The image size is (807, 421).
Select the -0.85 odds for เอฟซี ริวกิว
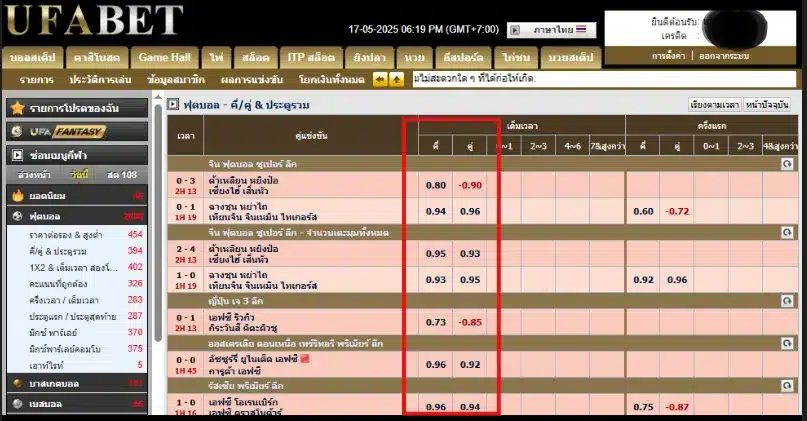470,323
